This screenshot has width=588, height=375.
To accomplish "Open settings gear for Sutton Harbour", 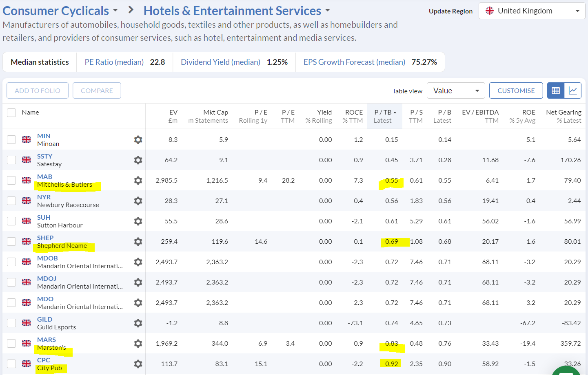I will (x=138, y=221).
